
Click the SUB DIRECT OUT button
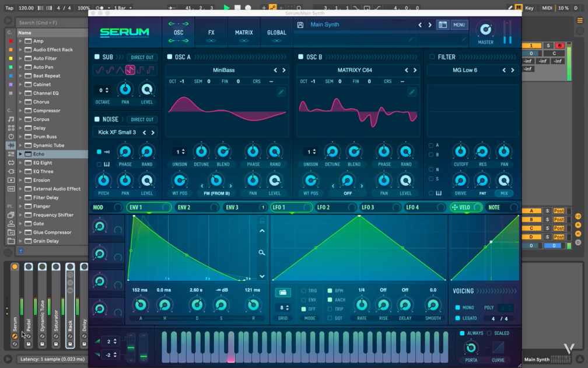pyautogui.click(x=142, y=57)
